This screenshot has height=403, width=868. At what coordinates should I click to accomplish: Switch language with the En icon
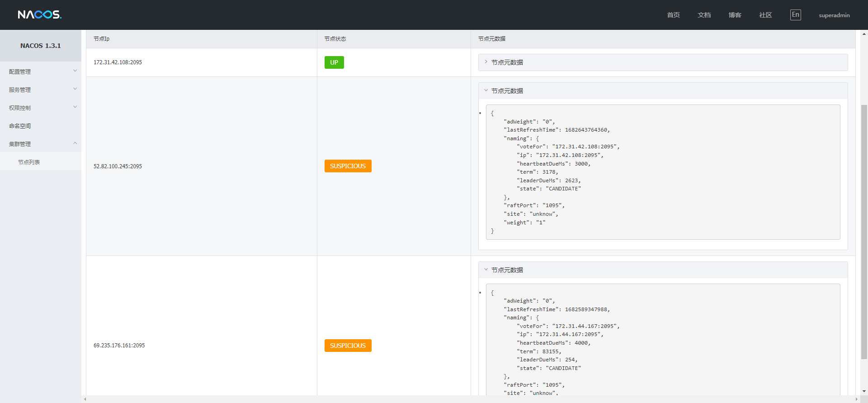795,15
